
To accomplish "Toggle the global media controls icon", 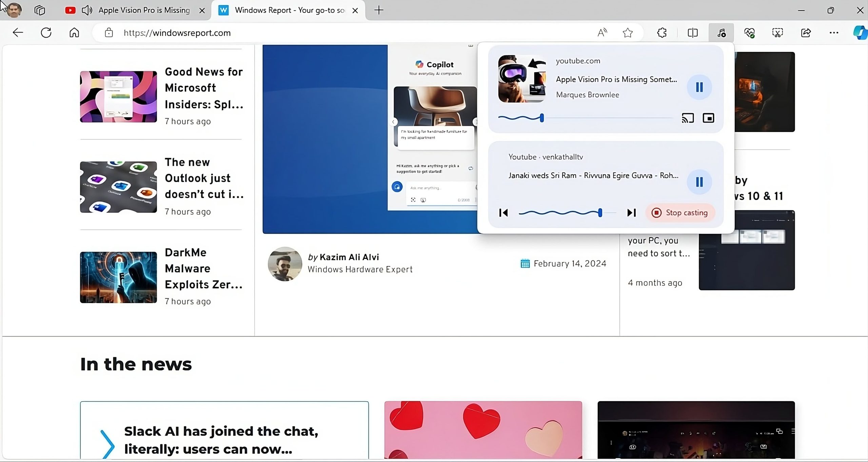I will pos(721,33).
